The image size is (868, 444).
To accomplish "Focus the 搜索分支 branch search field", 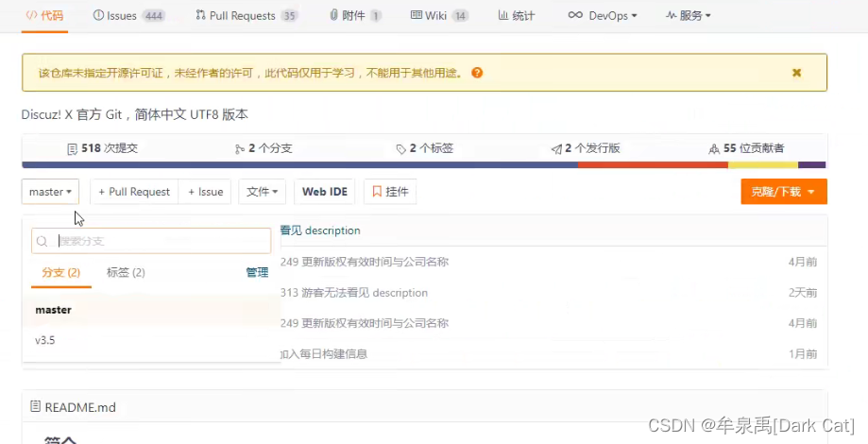I will coord(151,241).
